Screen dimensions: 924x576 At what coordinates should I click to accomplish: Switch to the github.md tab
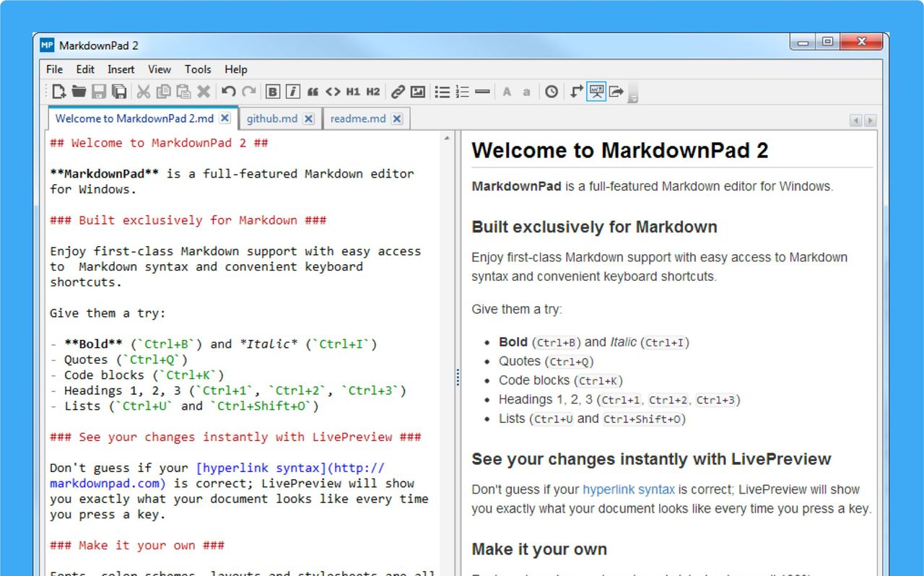272,118
